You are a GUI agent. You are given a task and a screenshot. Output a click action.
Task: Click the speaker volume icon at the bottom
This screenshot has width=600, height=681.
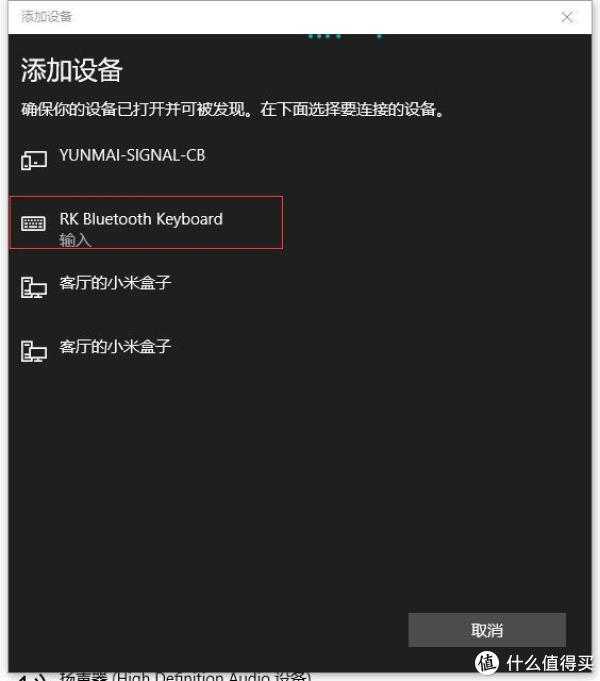[x=33, y=678]
